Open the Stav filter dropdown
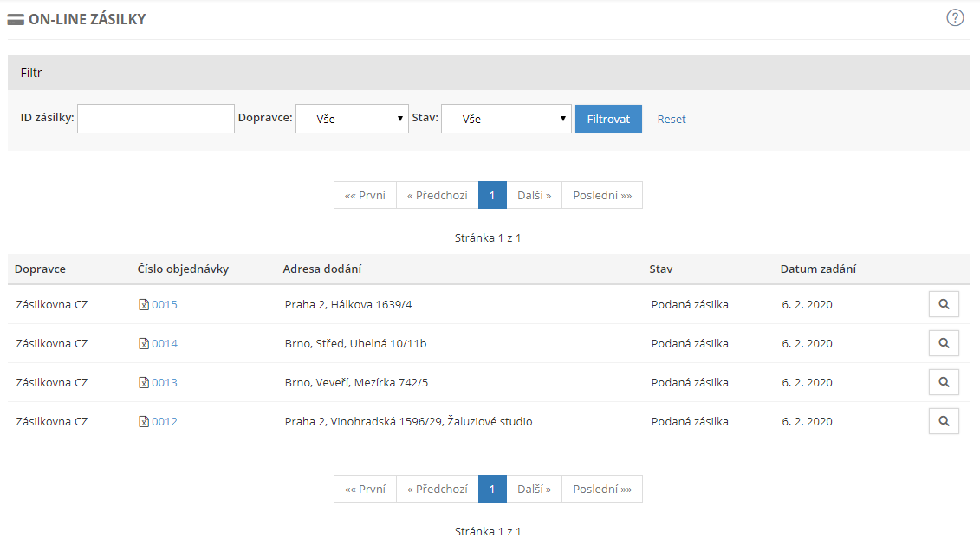Screen dimensions: 980x558 pyautogui.click(x=506, y=119)
